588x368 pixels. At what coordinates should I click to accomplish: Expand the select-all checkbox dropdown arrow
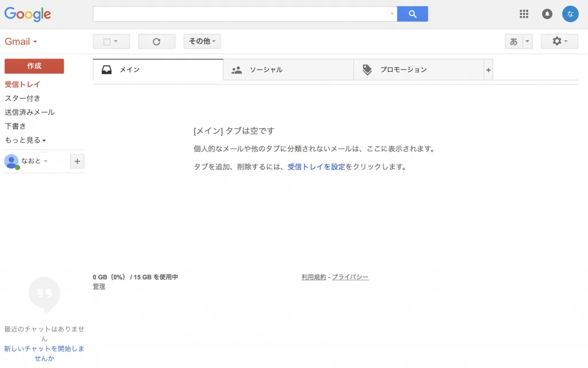(116, 41)
